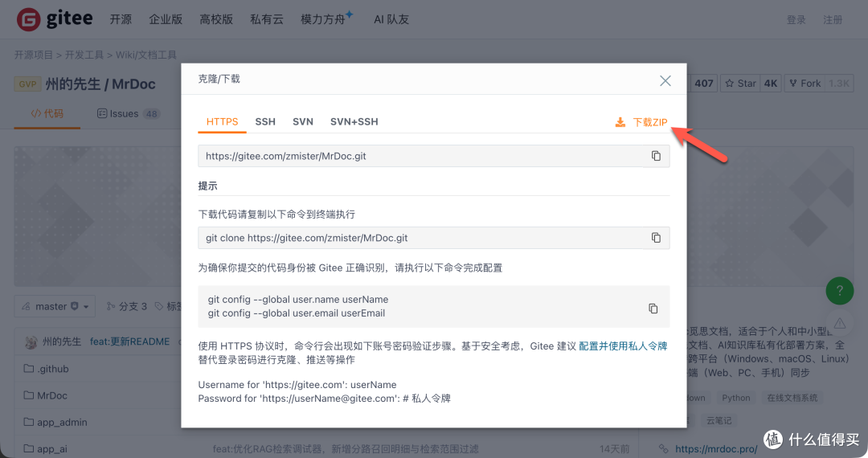Viewport: 868px width, 458px height.
Task: Copy the git config commands
Action: 653,308
